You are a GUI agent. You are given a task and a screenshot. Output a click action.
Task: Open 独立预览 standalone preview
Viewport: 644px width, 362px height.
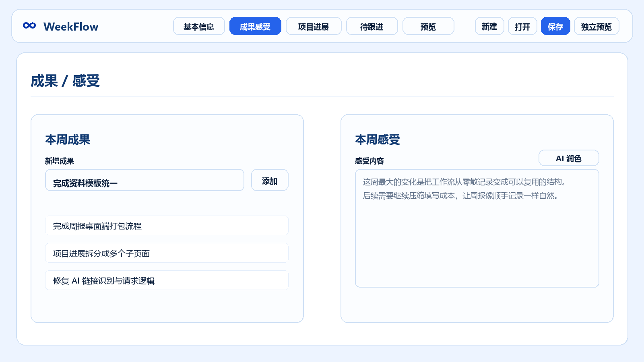597,26
